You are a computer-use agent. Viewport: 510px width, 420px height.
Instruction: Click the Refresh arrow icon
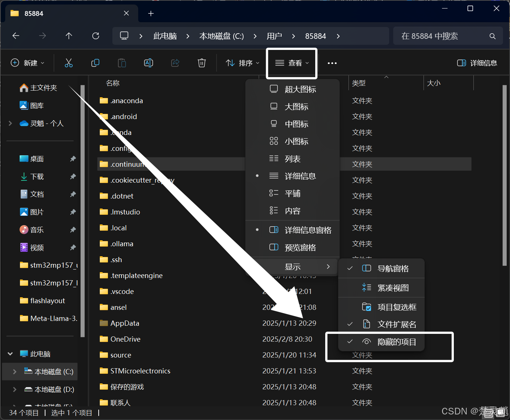pos(96,36)
